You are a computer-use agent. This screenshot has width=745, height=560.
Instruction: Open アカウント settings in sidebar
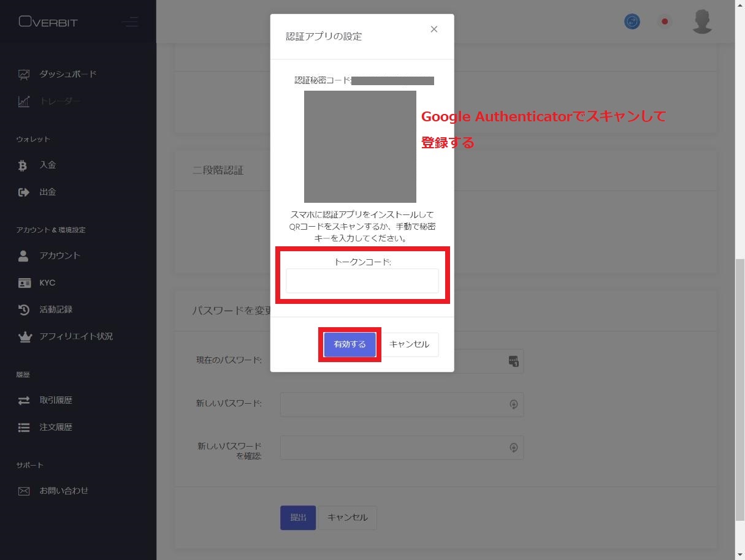pyautogui.click(x=60, y=255)
